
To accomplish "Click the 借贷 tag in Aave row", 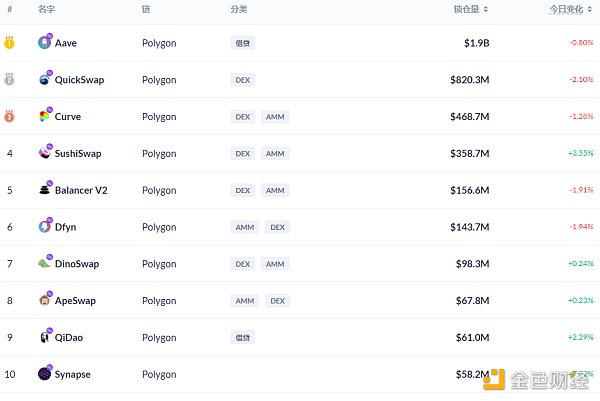I will click(x=242, y=44).
